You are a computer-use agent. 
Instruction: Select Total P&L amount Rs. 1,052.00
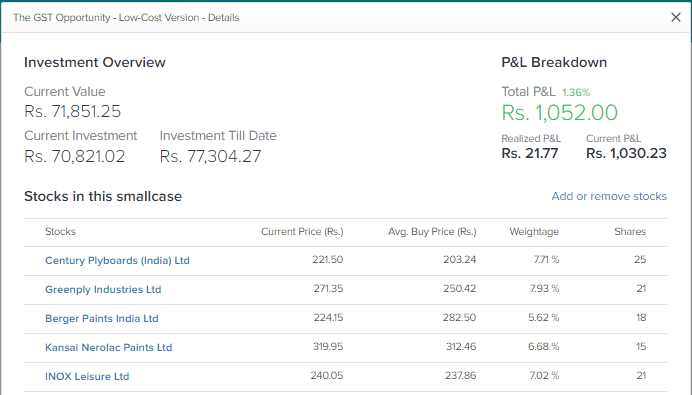coord(560,113)
